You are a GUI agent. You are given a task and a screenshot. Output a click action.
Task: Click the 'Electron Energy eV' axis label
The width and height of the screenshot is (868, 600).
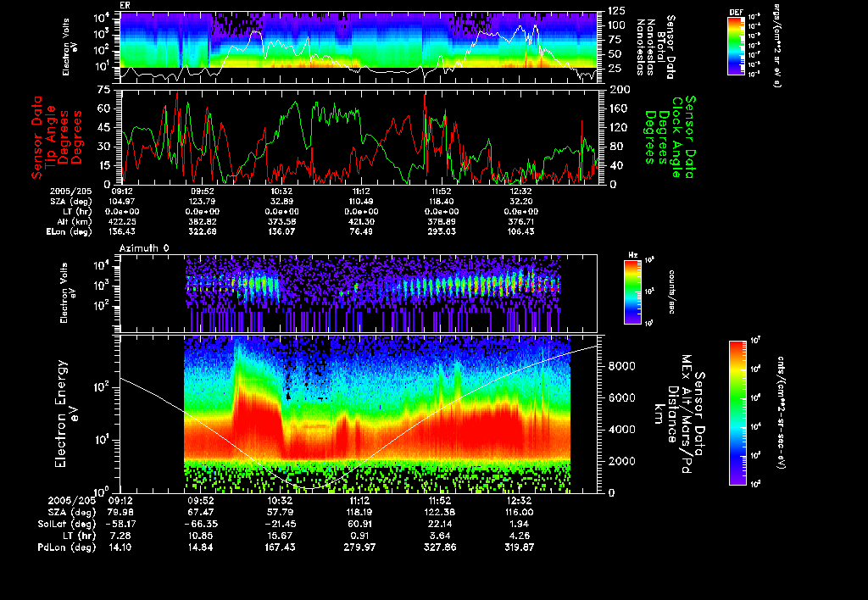click(68, 414)
